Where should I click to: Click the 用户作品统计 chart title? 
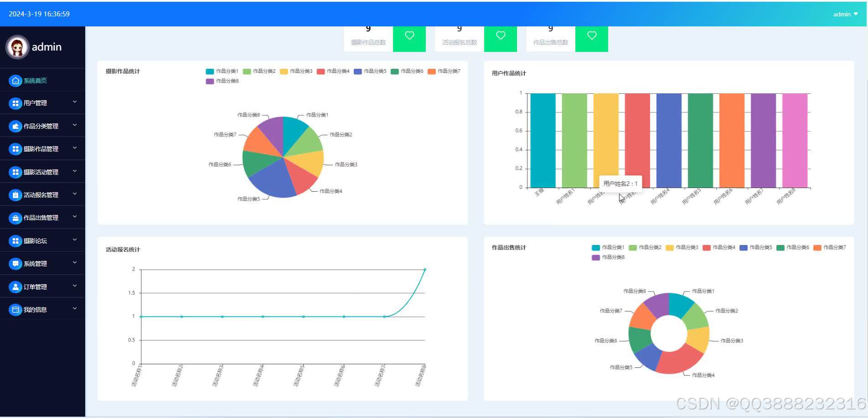[509, 73]
